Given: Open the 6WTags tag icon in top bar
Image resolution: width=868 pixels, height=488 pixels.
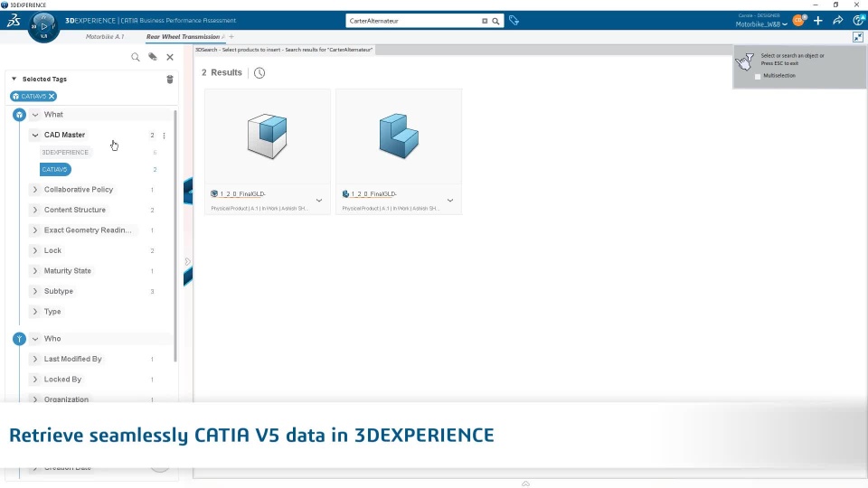Looking at the screenshot, I should (514, 21).
